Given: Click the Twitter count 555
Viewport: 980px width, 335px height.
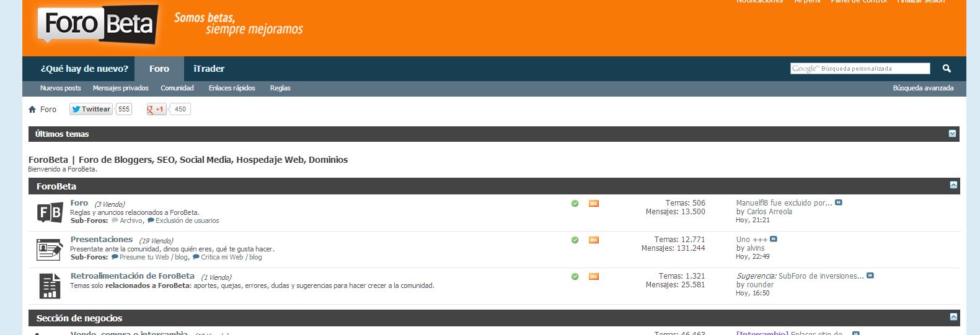Looking at the screenshot, I should click(124, 109).
